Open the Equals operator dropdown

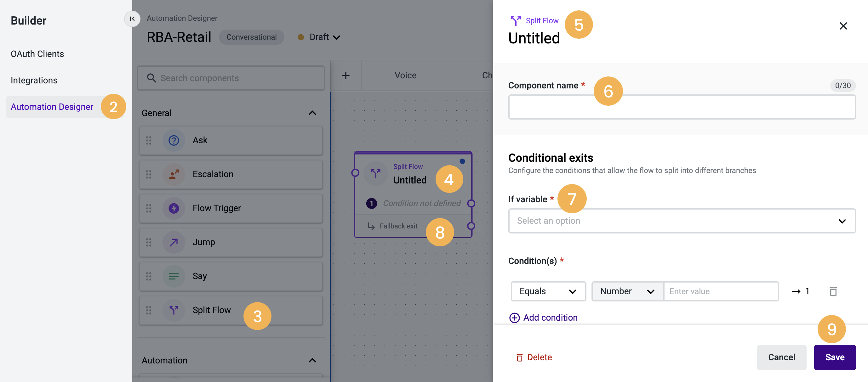[548, 291]
